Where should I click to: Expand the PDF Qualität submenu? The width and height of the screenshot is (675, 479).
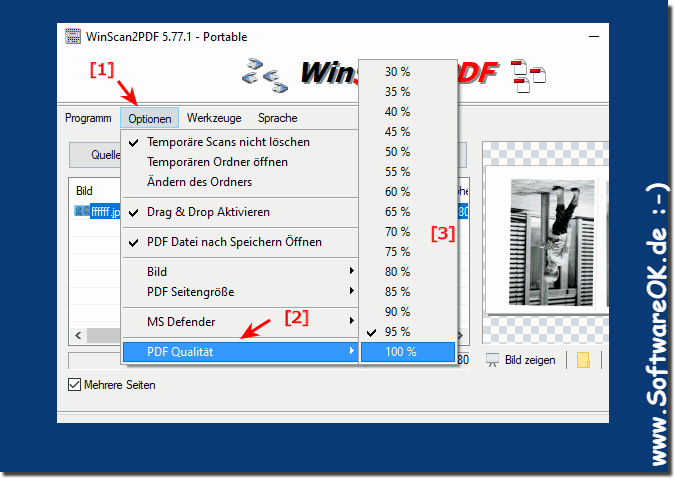tap(240, 352)
